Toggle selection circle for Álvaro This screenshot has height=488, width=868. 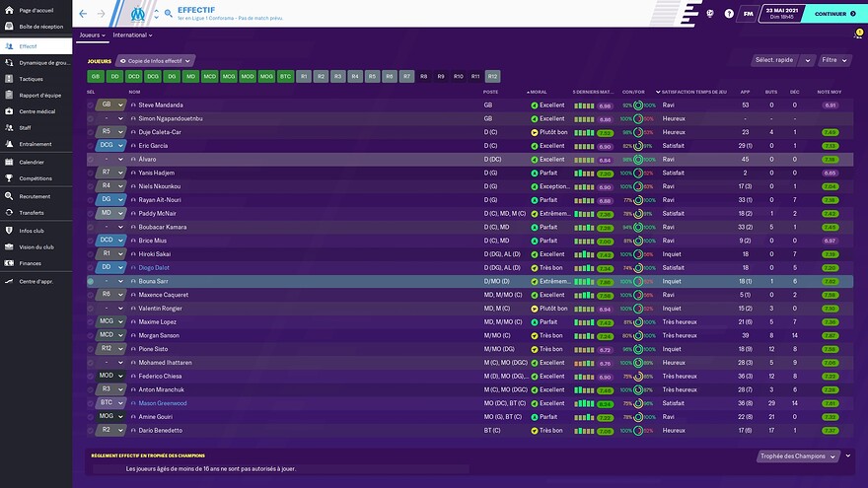point(91,159)
